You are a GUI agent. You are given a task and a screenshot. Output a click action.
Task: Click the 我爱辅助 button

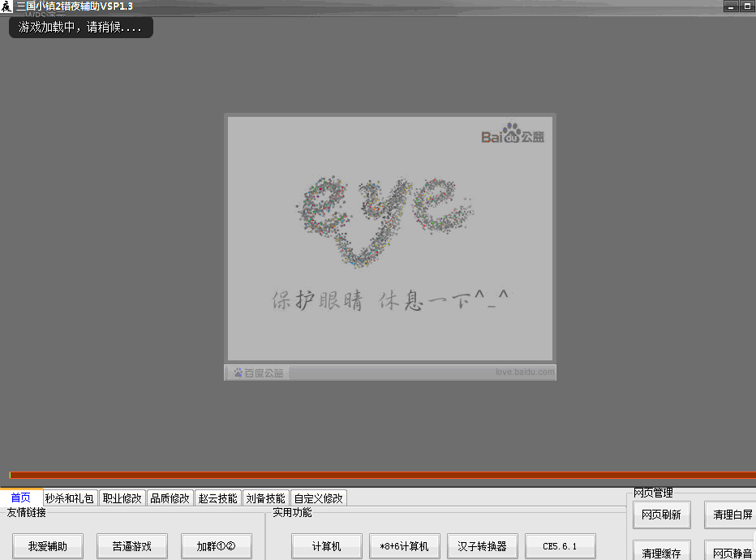click(x=47, y=546)
